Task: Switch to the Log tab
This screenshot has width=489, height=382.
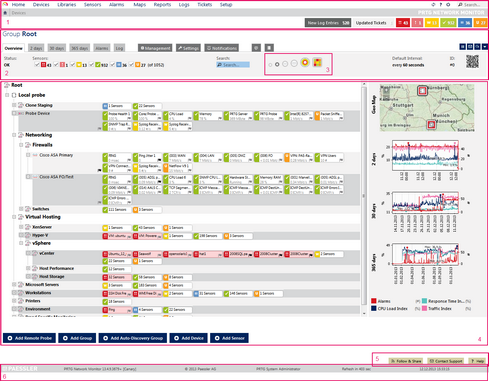Action: click(x=119, y=48)
